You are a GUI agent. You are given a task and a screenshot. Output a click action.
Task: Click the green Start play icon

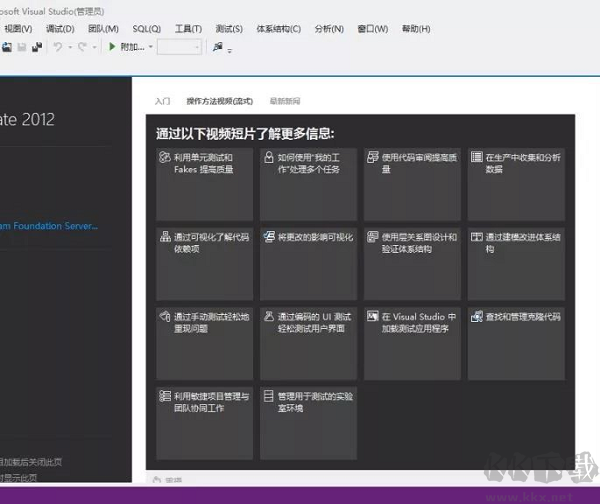tap(112, 47)
